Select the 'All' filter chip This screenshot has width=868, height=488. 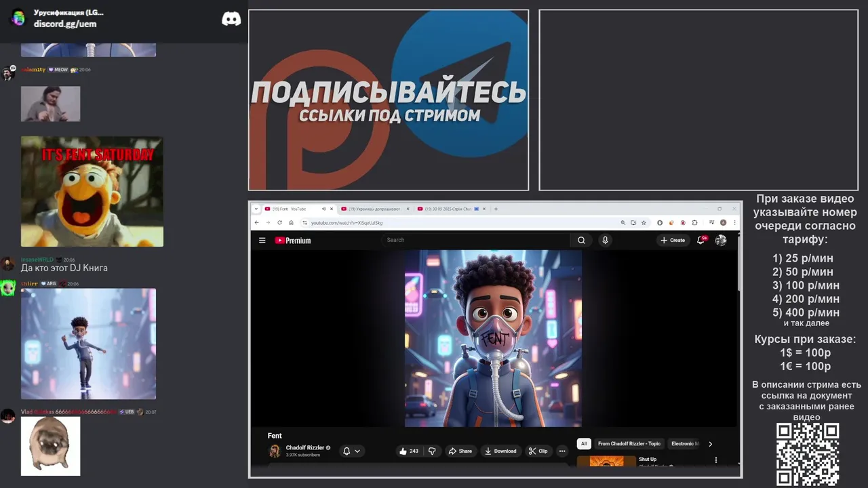tap(584, 444)
